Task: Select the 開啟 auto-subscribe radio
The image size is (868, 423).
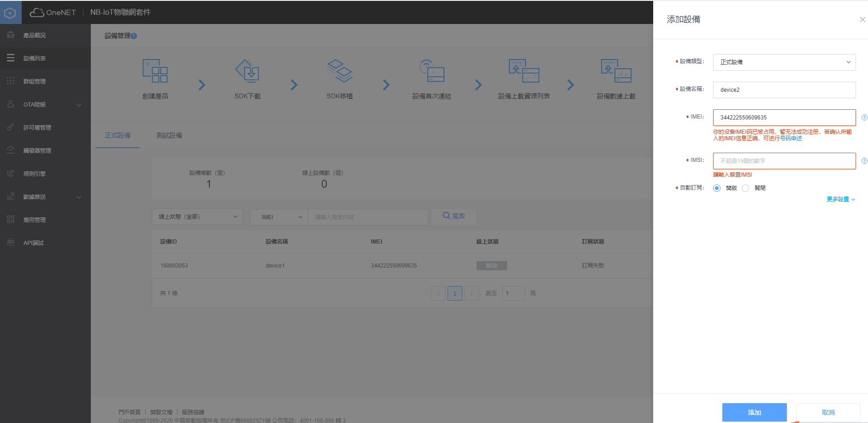Action: (717, 188)
